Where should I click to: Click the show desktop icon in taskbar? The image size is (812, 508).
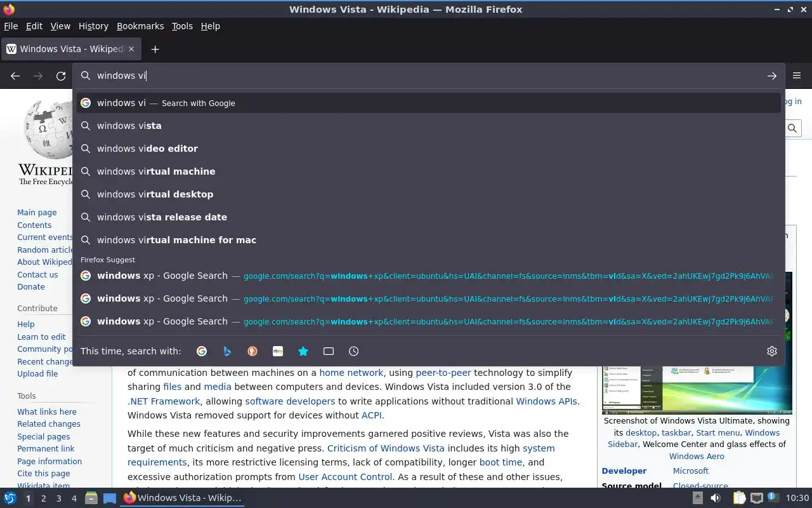(x=110, y=498)
